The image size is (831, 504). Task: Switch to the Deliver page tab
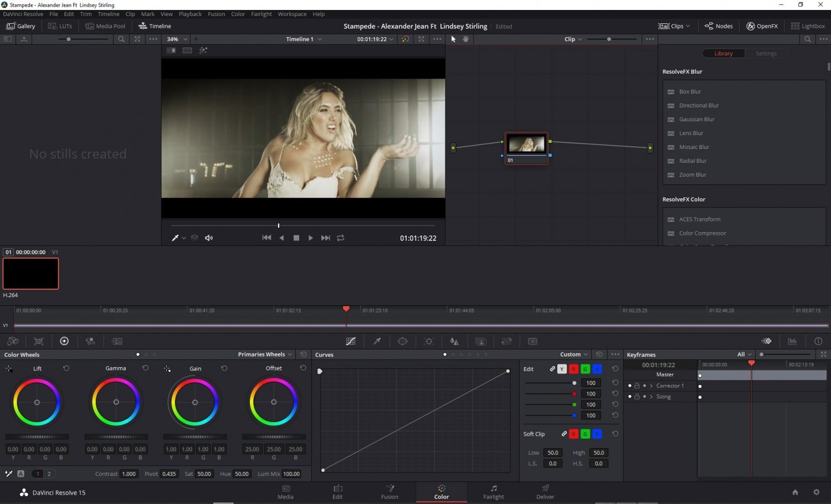pyautogui.click(x=545, y=492)
